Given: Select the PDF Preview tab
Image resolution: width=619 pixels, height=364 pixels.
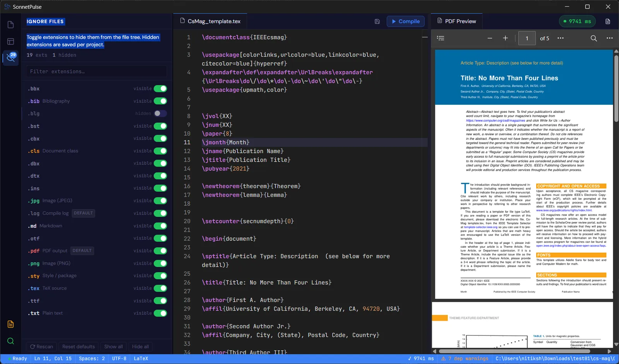Looking at the screenshot, I should [457, 21].
